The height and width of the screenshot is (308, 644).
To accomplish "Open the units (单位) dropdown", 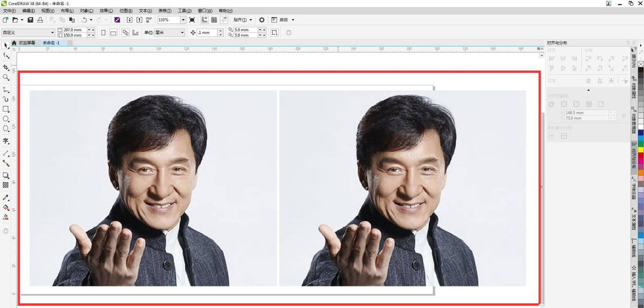I will pyautogui.click(x=182, y=33).
